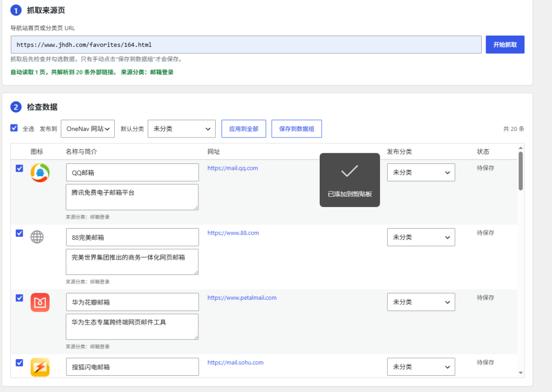Click the QQ邮箱 site icon
Viewport: 552px width, 392px height.
pos(40,173)
